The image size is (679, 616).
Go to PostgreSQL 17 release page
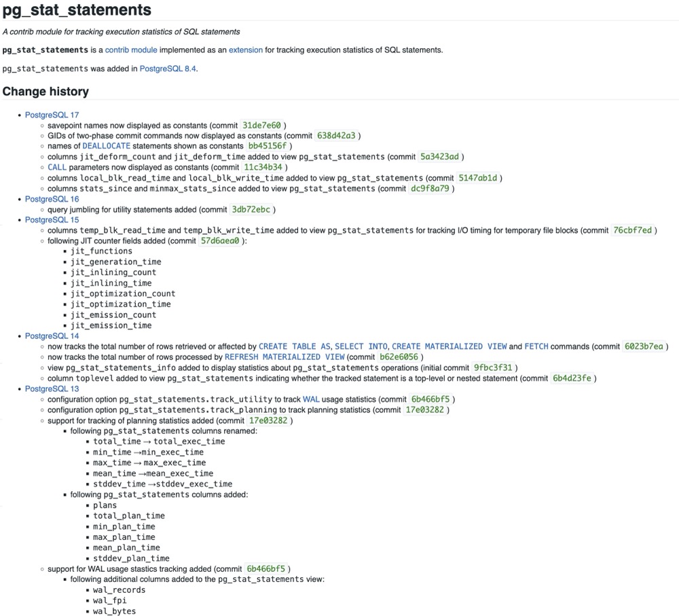(x=52, y=115)
